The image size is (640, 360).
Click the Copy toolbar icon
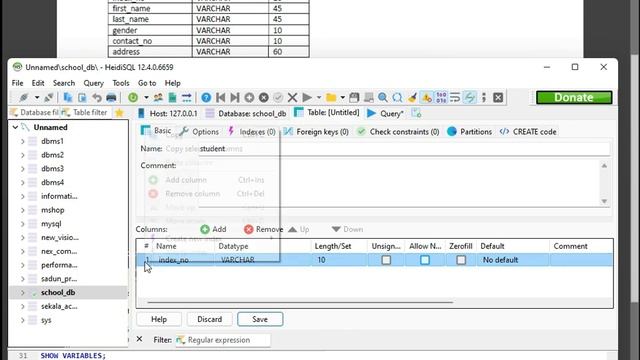coord(68,98)
